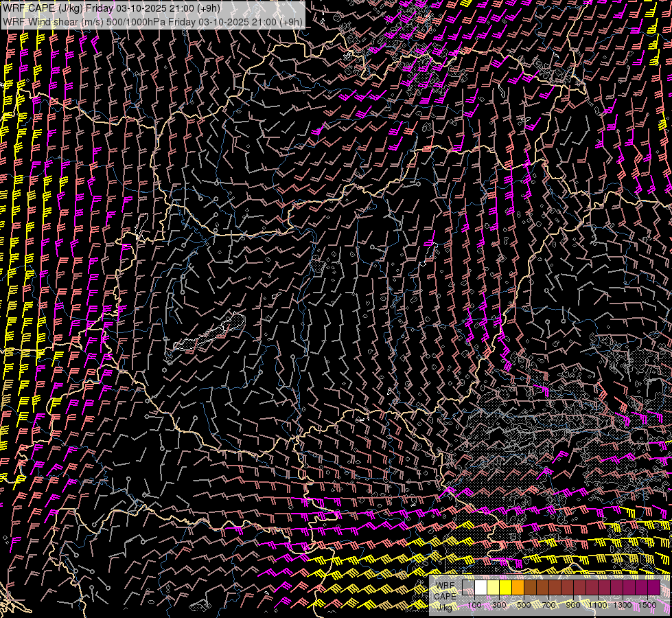Select the 500 value on the CAPE scale
This screenshot has width=672, height=618.
(x=524, y=605)
